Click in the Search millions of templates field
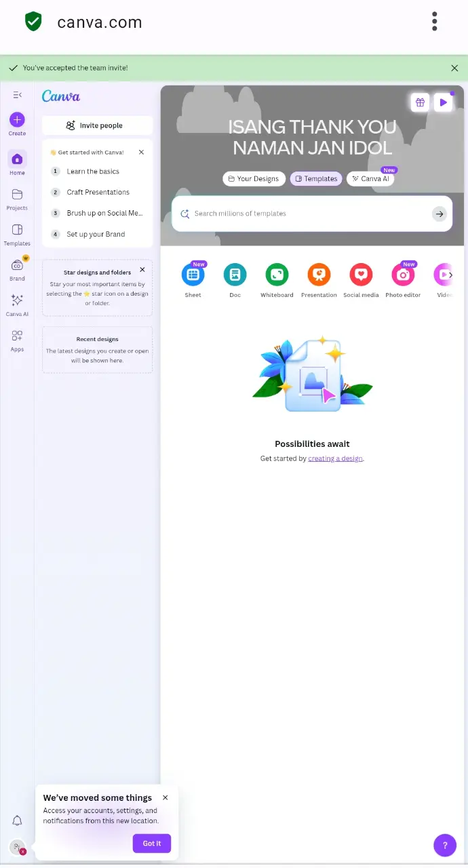Image resolution: width=468 pixels, height=868 pixels. coord(312,214)
